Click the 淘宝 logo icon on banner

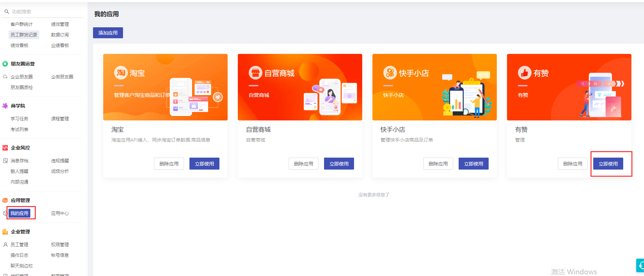point(121,73)
